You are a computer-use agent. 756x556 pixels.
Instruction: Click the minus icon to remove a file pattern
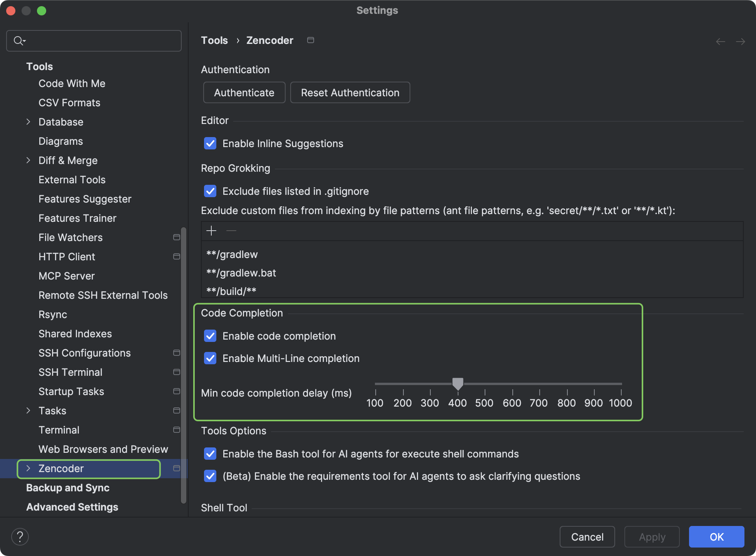point(231,231)
